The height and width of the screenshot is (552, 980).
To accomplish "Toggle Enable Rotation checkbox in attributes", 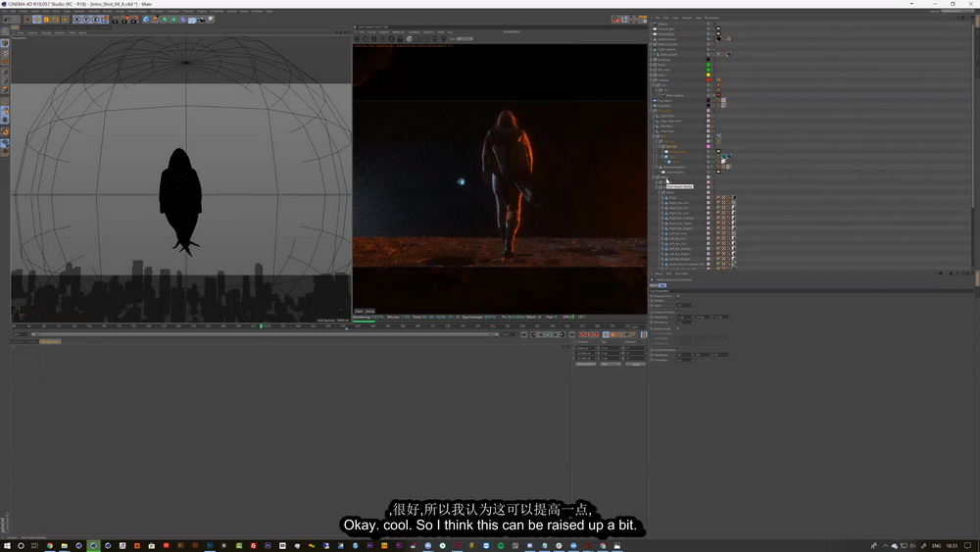I will [x=677, y=350].
